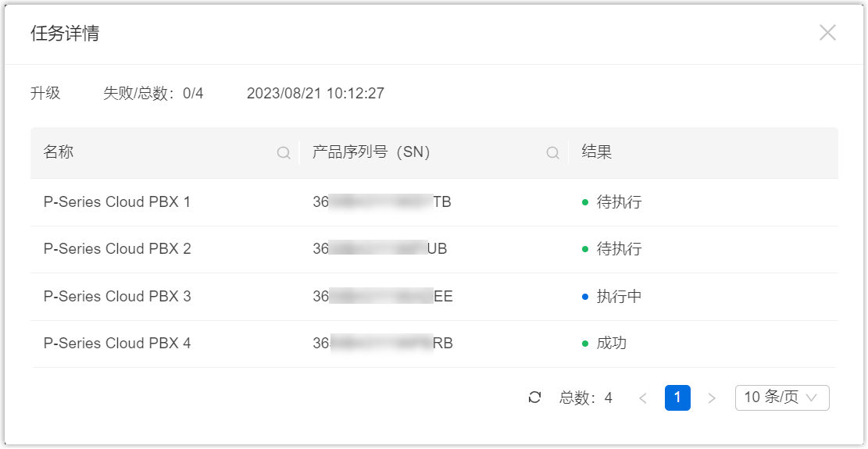Click the search icon in 名称 column
Viewport: 868px width, 449px height.
284,153
